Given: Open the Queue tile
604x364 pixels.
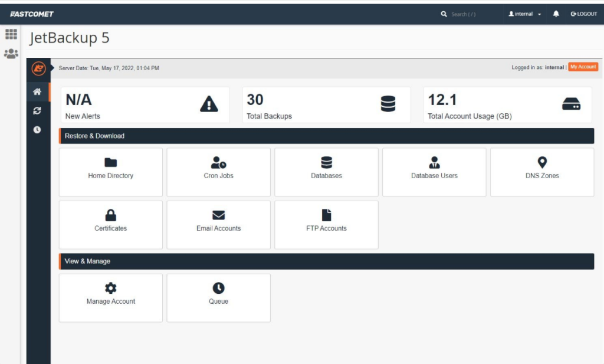Looking at the screenshot, I should tap(219, 298).
